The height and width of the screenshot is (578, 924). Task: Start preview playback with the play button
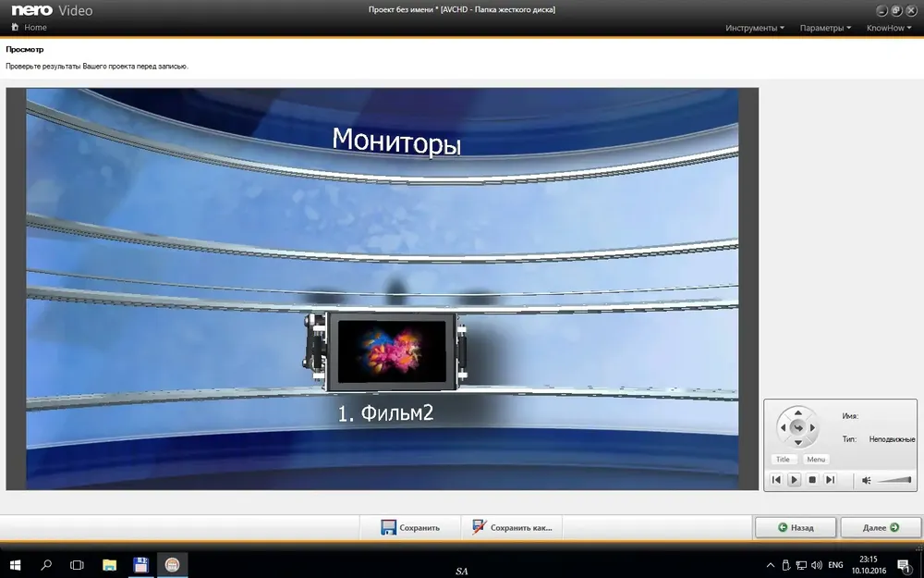(794, 479)
